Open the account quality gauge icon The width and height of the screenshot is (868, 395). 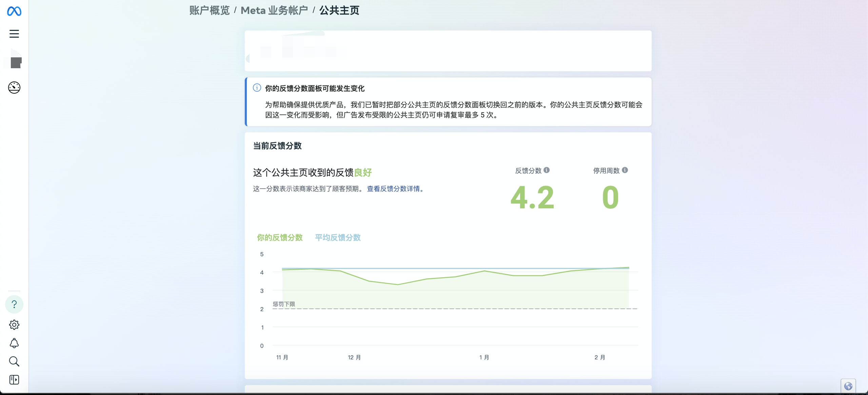[x=14, y=88]
